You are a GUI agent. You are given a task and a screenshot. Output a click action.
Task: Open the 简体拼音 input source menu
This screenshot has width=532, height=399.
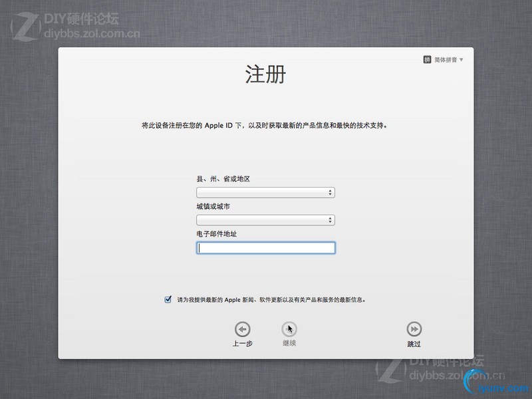click(448, 60)
